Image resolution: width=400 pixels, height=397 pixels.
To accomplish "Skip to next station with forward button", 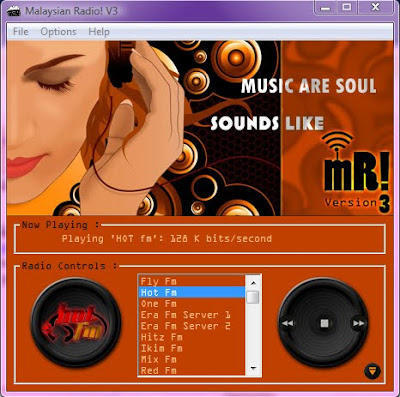I will 359,323.
